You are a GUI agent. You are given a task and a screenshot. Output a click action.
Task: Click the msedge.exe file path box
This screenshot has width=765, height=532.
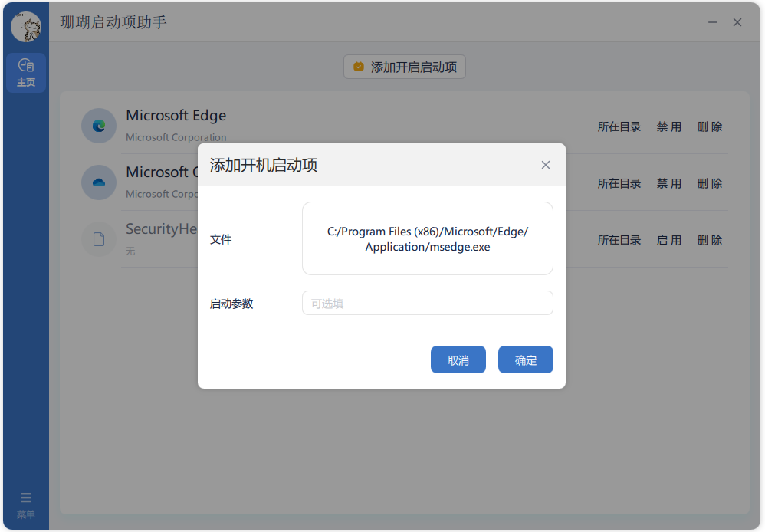tap(428, 238)
